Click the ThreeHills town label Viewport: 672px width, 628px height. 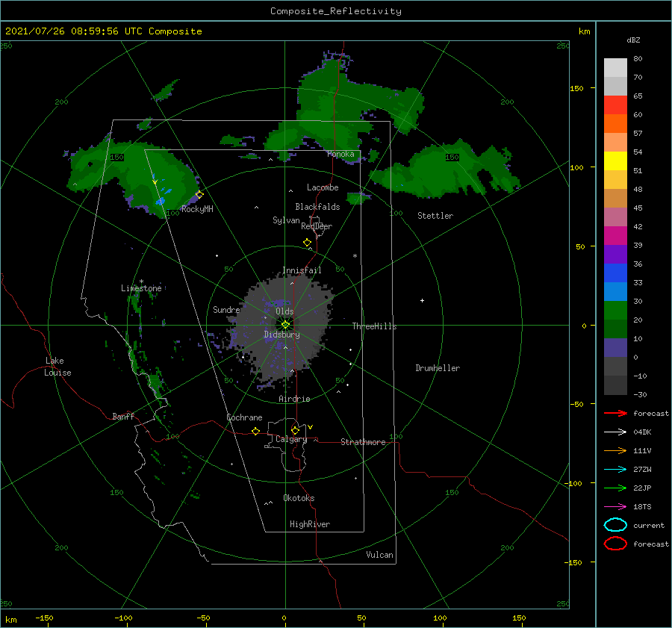point(375,326)
